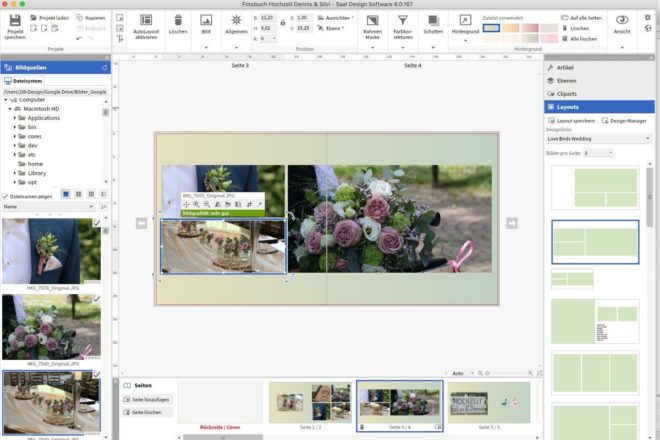Open the Farbkorrekturen funnel tool
The height and width of the screenshot is (440, 660).
403,20
